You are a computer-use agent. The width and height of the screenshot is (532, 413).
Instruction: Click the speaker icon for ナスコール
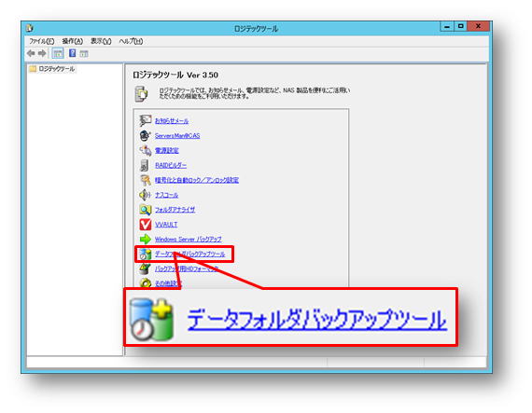pyautogui.click(x=145, y=195)
